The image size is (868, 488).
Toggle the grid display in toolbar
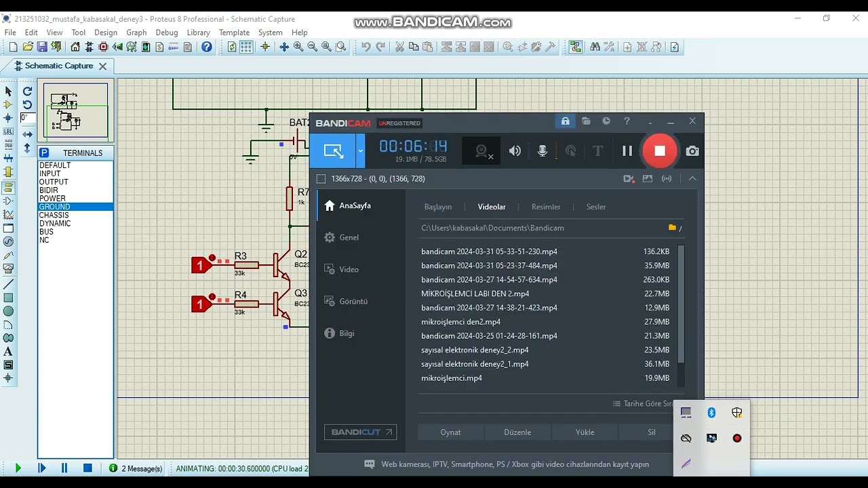point(246,47)
